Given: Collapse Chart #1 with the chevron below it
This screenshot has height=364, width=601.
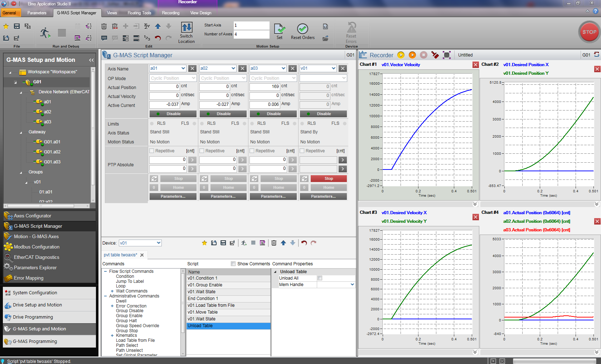Looking at the screenshot, I should click(475, 204).
